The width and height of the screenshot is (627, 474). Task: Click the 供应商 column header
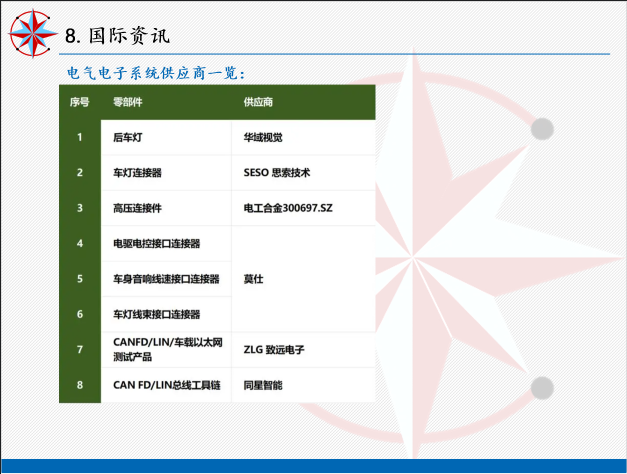pyautogui.click(x=258, y=102)
